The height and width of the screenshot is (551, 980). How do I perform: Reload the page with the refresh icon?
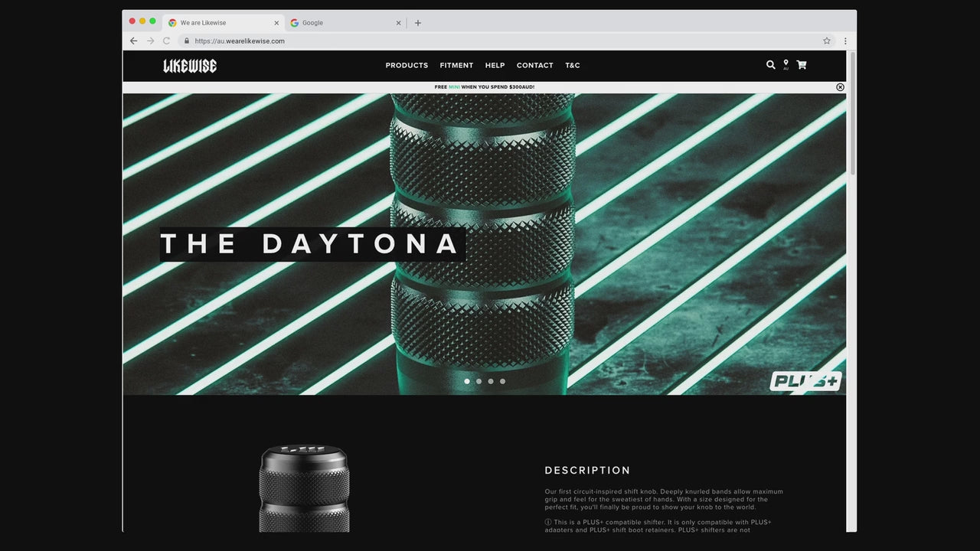coord(166,41)
